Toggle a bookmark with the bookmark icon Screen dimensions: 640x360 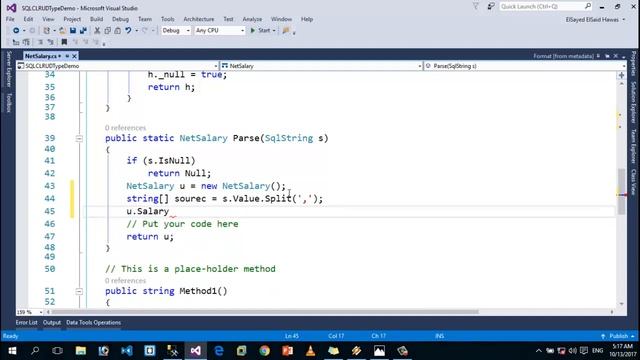tap(64, 42)
